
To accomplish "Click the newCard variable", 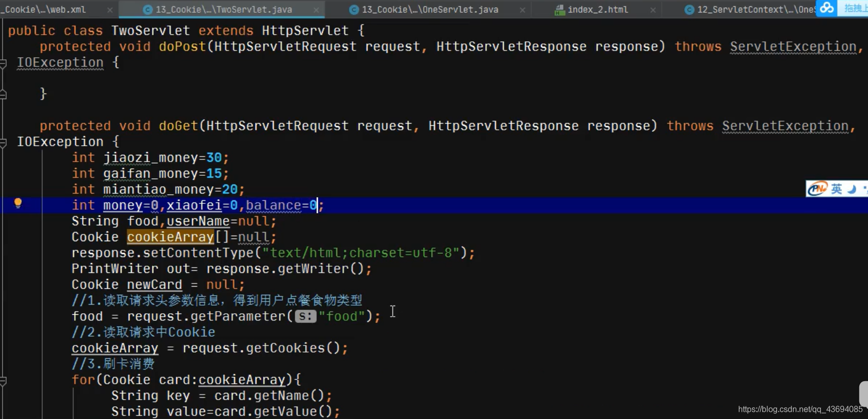I will pyautogui.click(x=154, y=284).
